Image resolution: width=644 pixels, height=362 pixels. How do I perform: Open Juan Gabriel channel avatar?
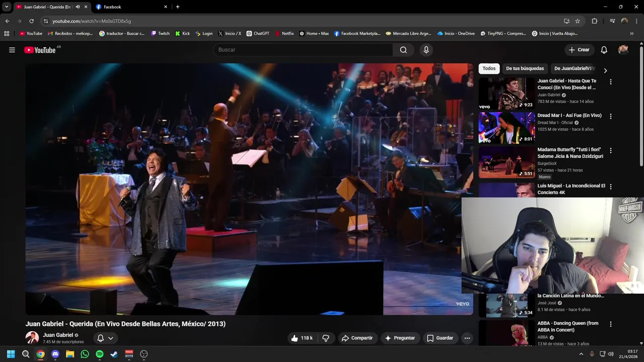pyautogui.click(x=32, y=338)
